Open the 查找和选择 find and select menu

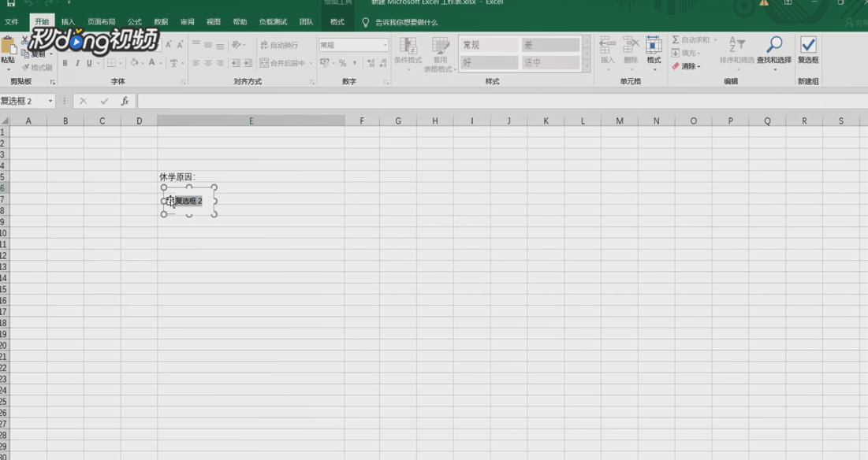(x=774, y=51)
